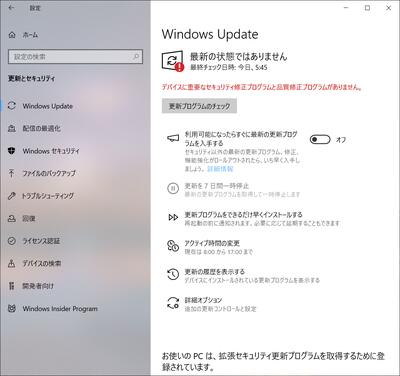Click the 更新とセキュリティ section heading
400x376 pixels.
pyautogui.click(x=32, y=79)
